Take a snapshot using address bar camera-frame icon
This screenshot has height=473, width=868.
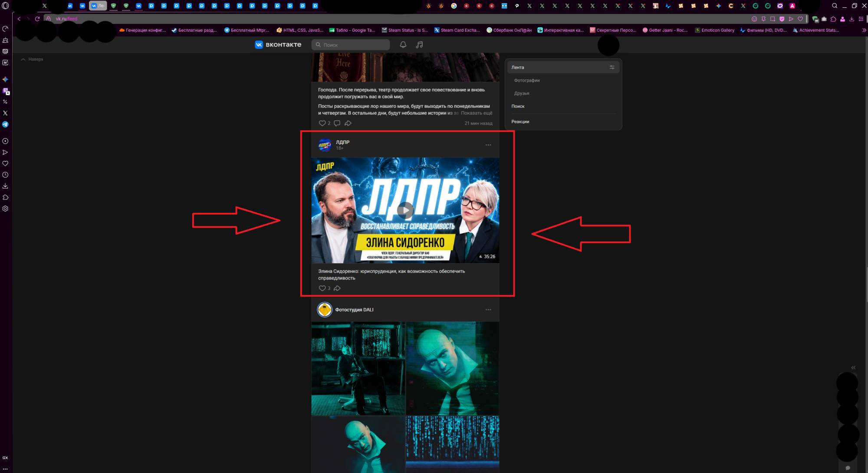(x=773, y=19)
